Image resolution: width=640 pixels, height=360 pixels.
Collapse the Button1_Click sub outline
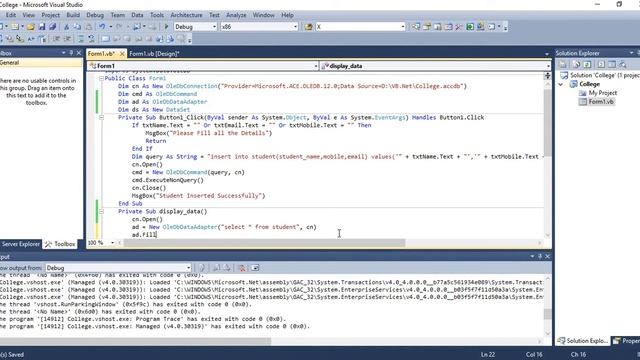coord(101,118)
